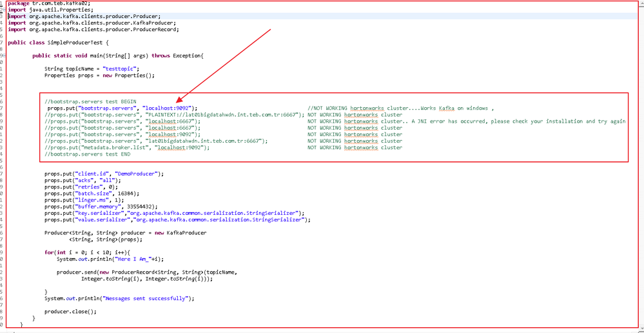The image size is (644, 333).
Task: Click the "DemoProducer" string value
Action: click(137, 174)
